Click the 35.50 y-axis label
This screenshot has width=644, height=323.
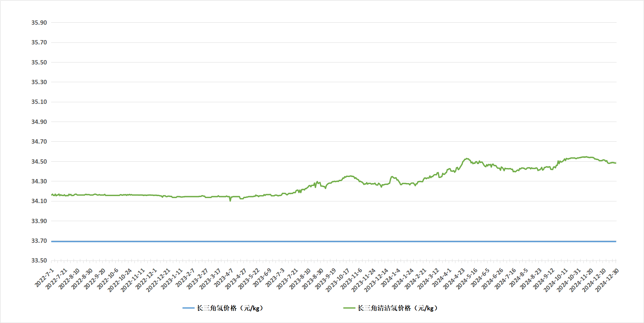(39, 62)
